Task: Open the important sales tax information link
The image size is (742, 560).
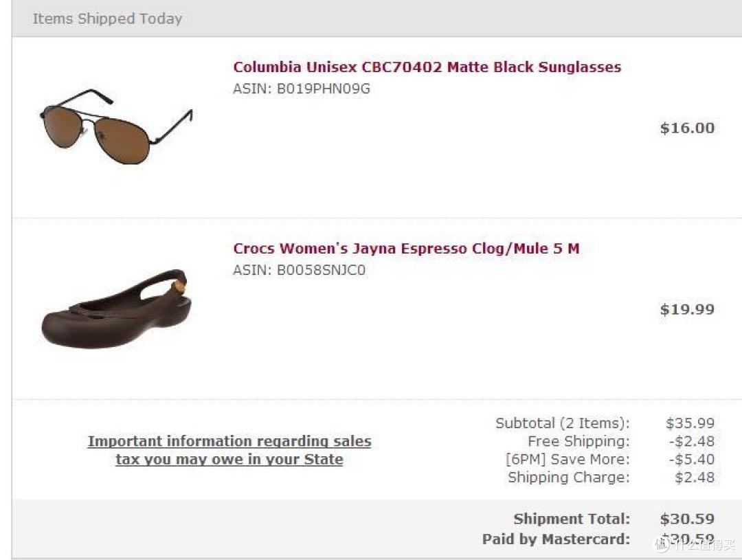Action: point(229,450)
